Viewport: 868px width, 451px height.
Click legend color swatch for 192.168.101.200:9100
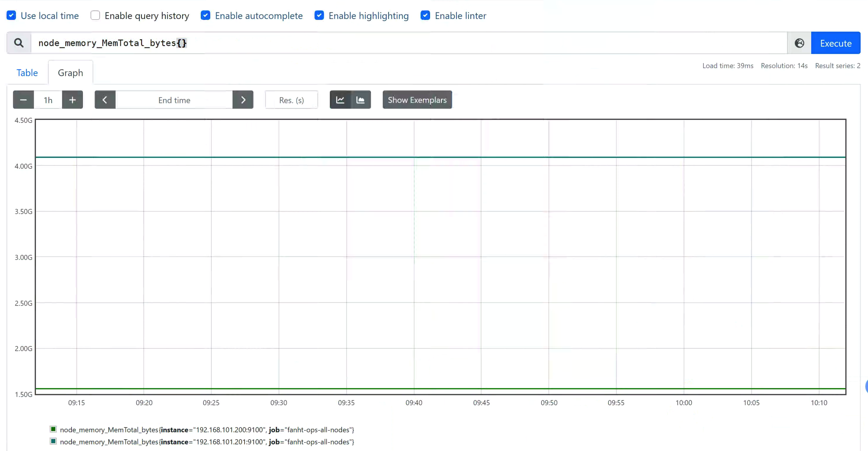53,429
